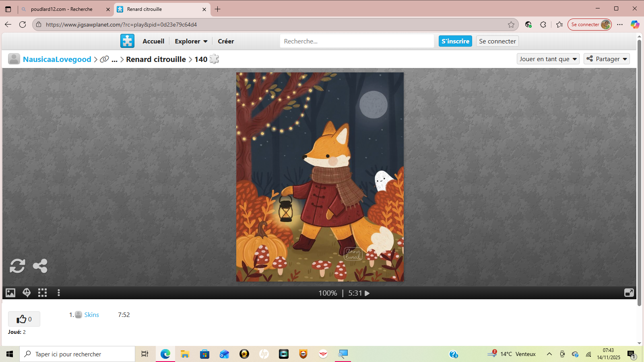Bookmark page with the star icon
Image resolution: width=644 pixels, height=362 pixels.
(x=511, y=25)
